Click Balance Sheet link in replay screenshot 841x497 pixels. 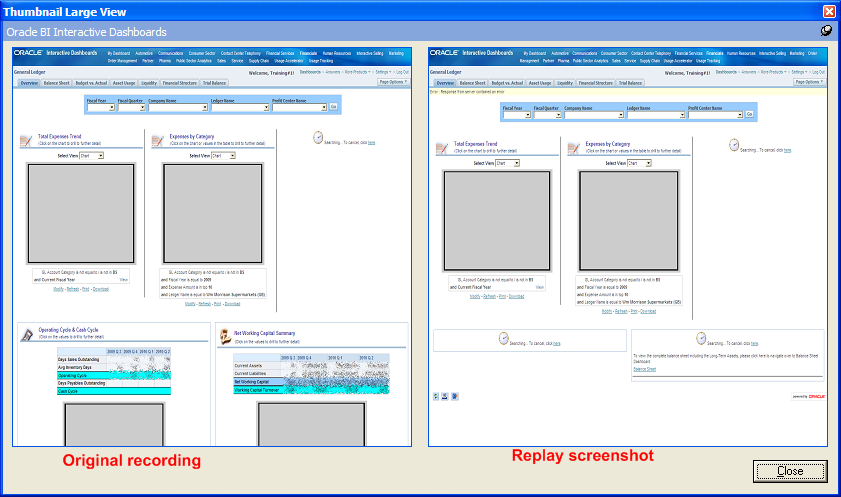point(644,369)
